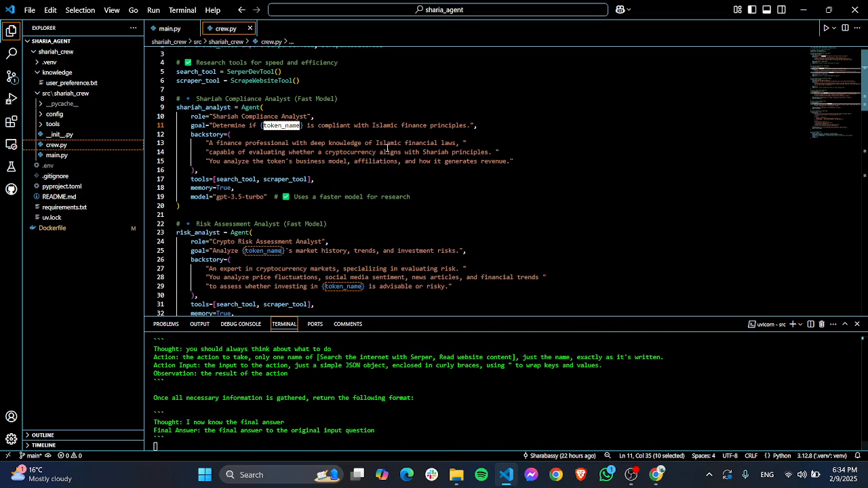Open the Selection menu
Screen dimensions: 868x488
[x=80, y=10]
